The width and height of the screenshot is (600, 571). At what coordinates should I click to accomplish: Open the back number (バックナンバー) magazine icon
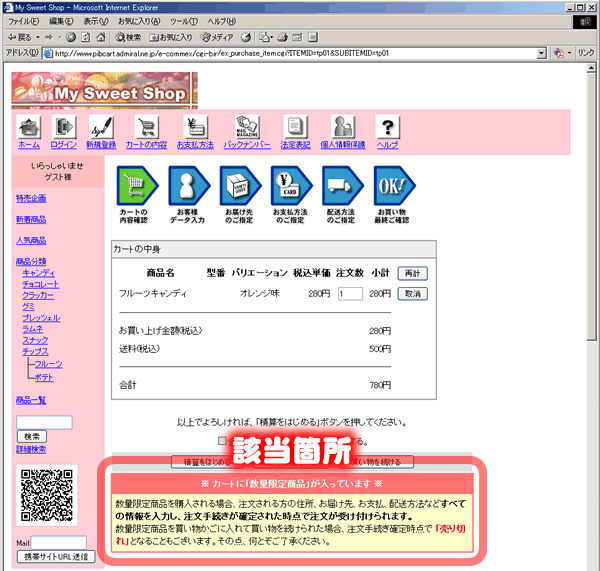point(247,127)
